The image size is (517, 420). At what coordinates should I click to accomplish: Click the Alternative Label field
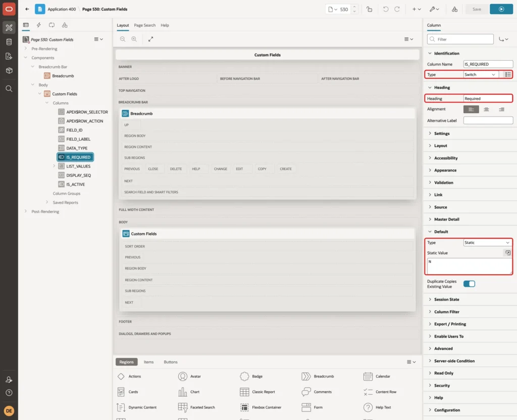coord(488,121)
